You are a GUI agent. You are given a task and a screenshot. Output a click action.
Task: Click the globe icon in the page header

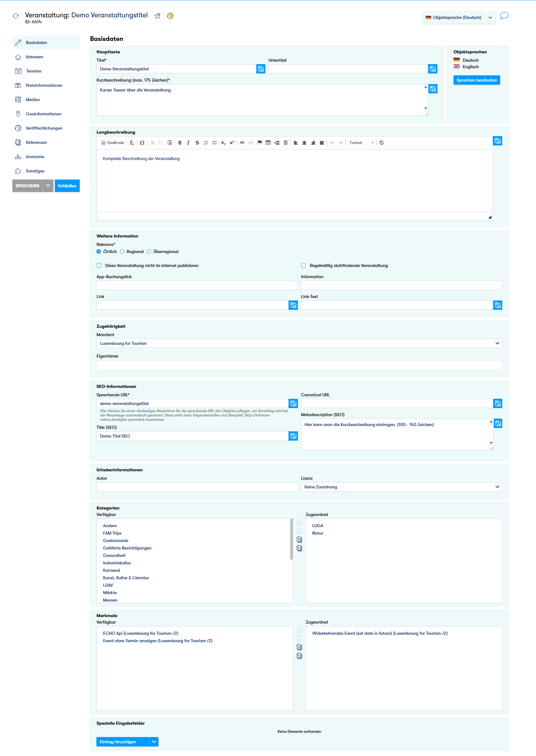click(170, 16)
